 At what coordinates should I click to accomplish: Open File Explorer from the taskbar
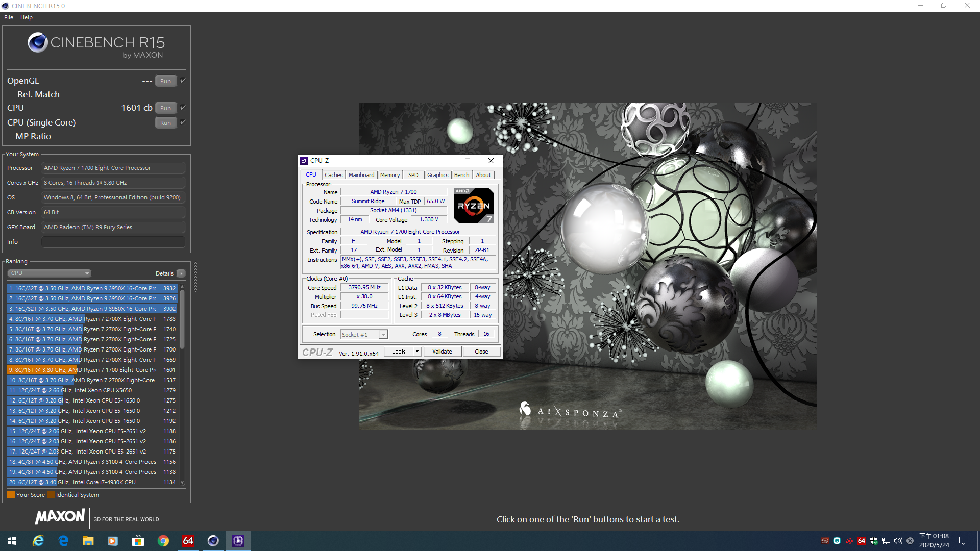tap(88, 541)
